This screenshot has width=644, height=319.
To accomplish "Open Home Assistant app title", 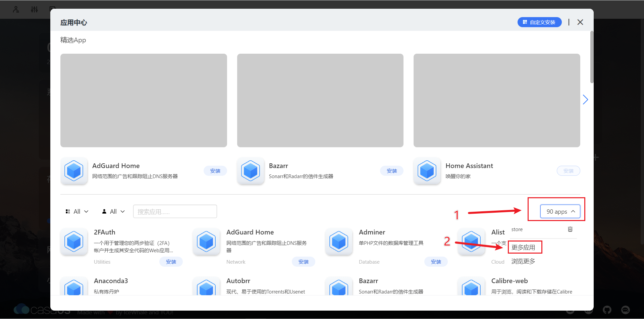I will (469, 166).
